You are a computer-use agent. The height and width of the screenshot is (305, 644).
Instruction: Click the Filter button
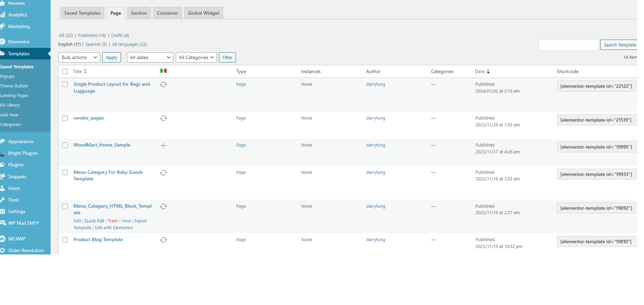pyautogui.click(x=227, y=57)
